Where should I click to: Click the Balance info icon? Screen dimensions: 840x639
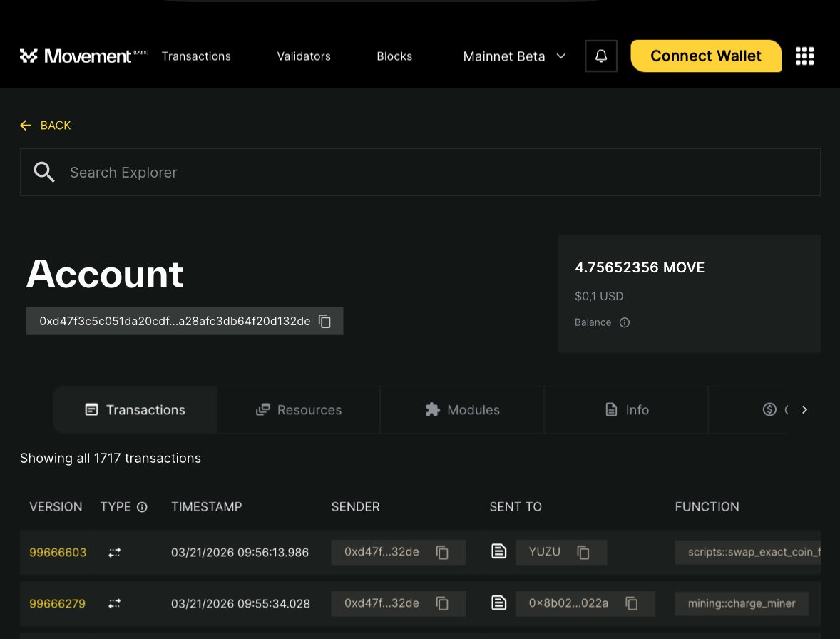624,322
